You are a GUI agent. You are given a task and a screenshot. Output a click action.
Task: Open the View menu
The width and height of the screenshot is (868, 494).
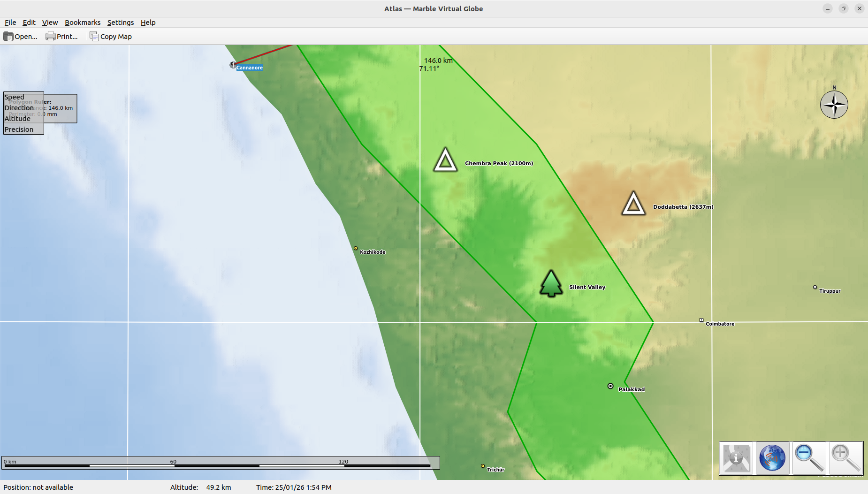[50, 23]
